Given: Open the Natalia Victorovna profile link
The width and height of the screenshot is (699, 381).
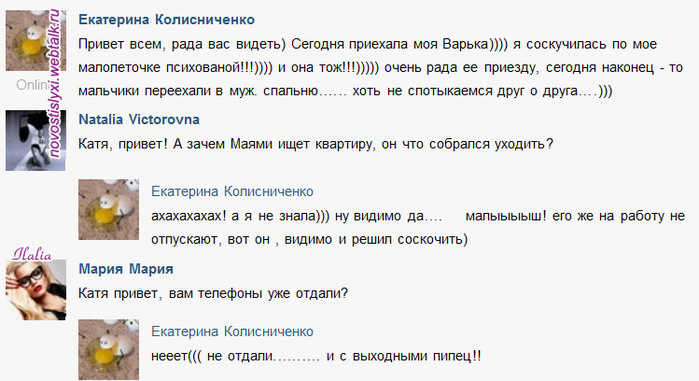Looking at the screenshot, I should (x=139, y=119).
